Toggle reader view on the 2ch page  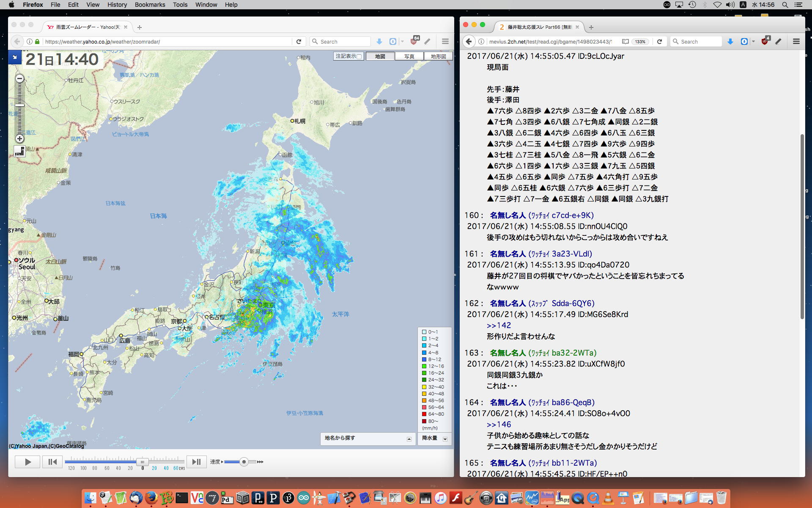(x=625, y=41)
